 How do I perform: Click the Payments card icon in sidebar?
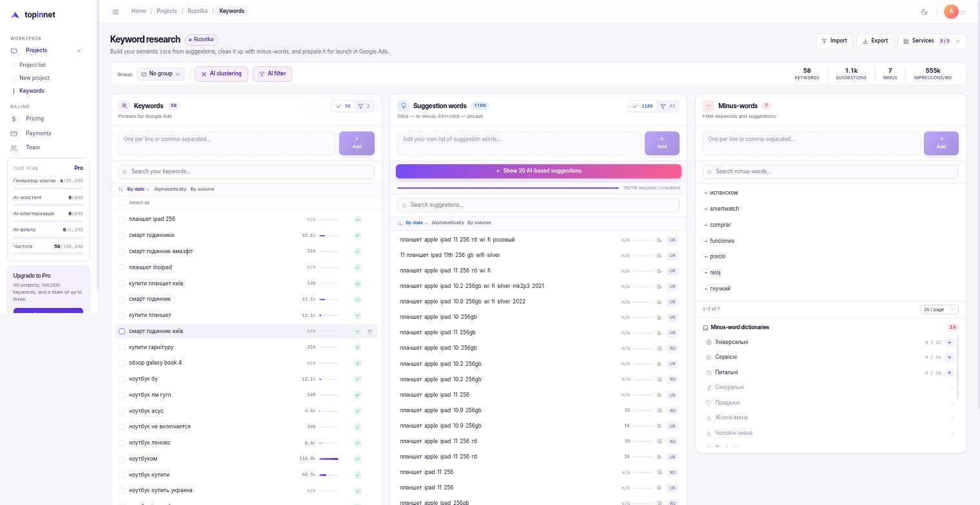(14, 133)
